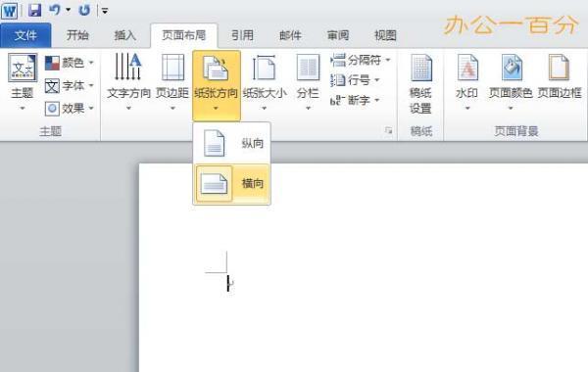This screenshot has height=372, width=588.
Task: Click the 纸张方向 orientation button
Action: pos(217,85)
